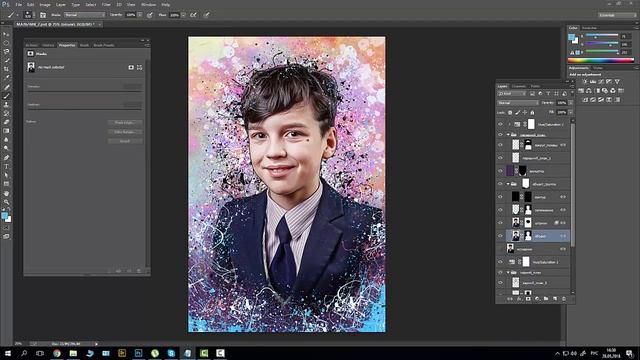Select the Eraser tool
640x360 pixels.
pyautogui.click(x=6, y=122)
